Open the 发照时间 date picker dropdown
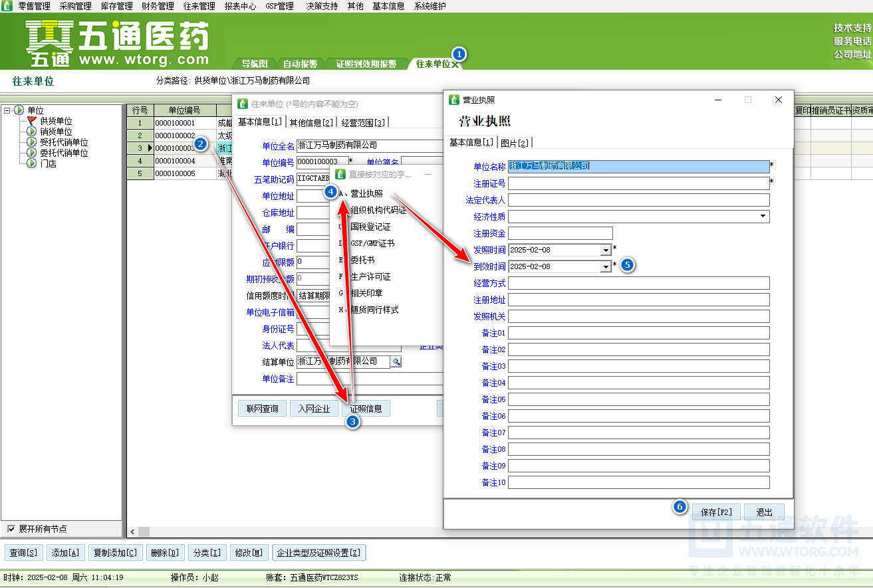Screen dimensions: 873x588 [605, 250]
